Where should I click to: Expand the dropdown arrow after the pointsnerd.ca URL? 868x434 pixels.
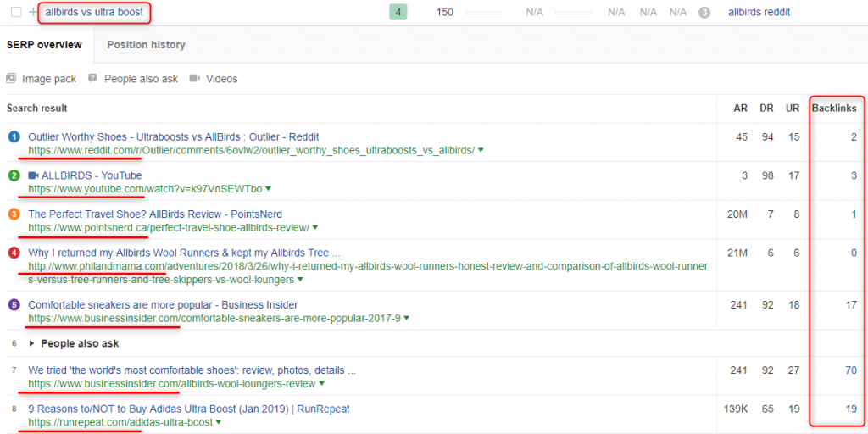tap(315, 227)
